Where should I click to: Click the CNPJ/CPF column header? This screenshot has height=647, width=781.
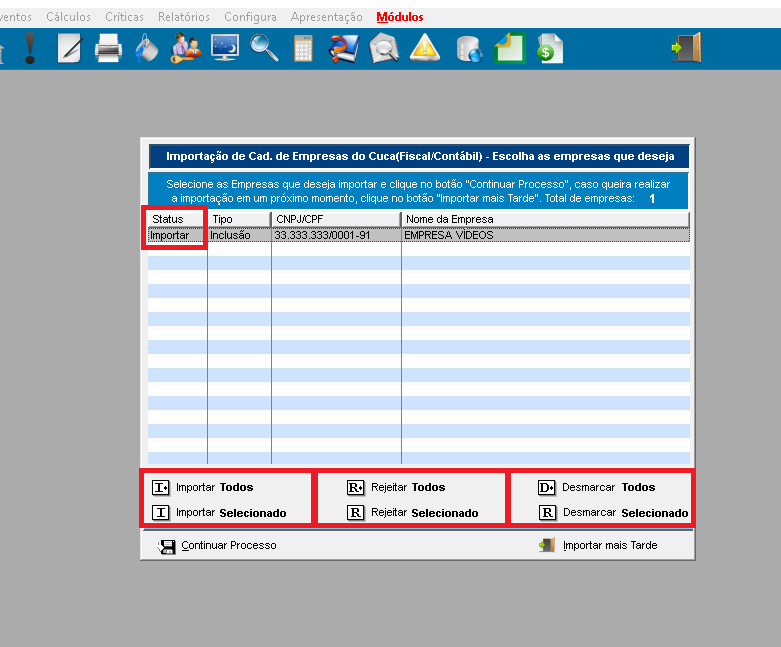[x=336, y=219]
